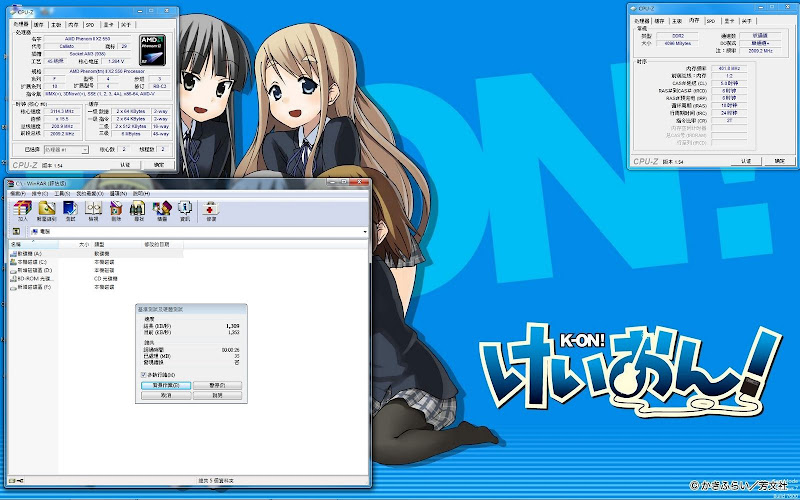Click the Info icon in WinRAR toolbar
The width and height of the screenshot is (800, 500).
pyautogui.click(x=185, y=211)
